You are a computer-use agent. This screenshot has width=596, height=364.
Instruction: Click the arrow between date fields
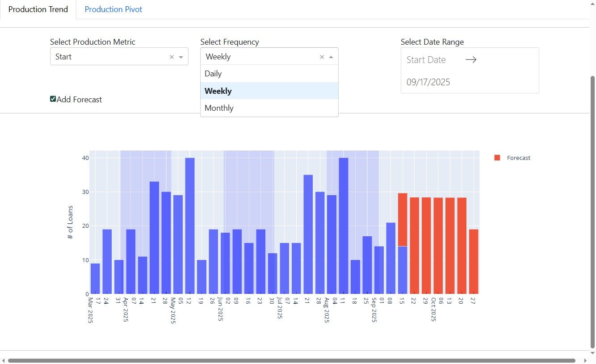tap(471, 59)
